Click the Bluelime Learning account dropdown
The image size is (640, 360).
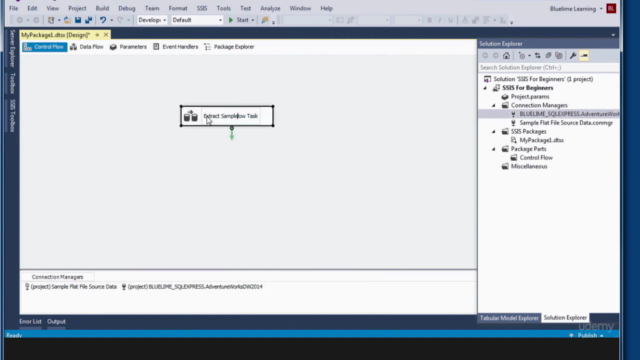(x=576, y=9)
